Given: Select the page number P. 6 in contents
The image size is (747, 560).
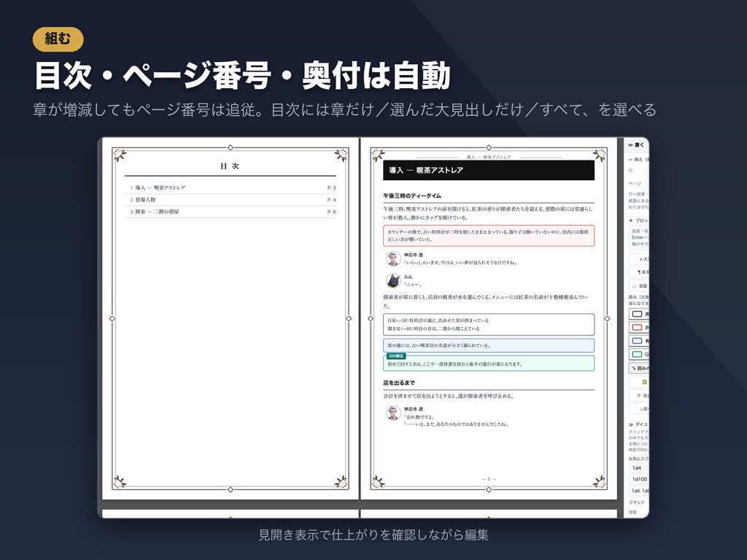Looking at the screenshot, I should coord(332,211).
